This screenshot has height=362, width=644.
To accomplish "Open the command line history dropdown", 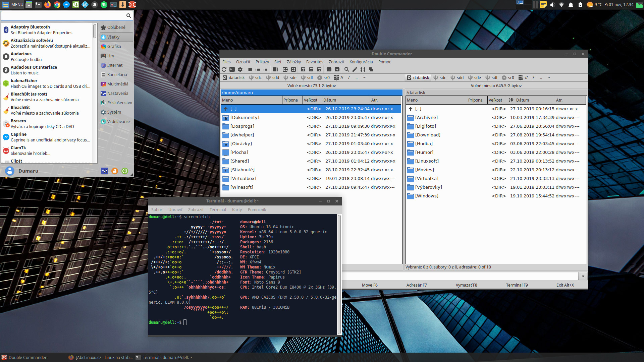I will (583, 276).
